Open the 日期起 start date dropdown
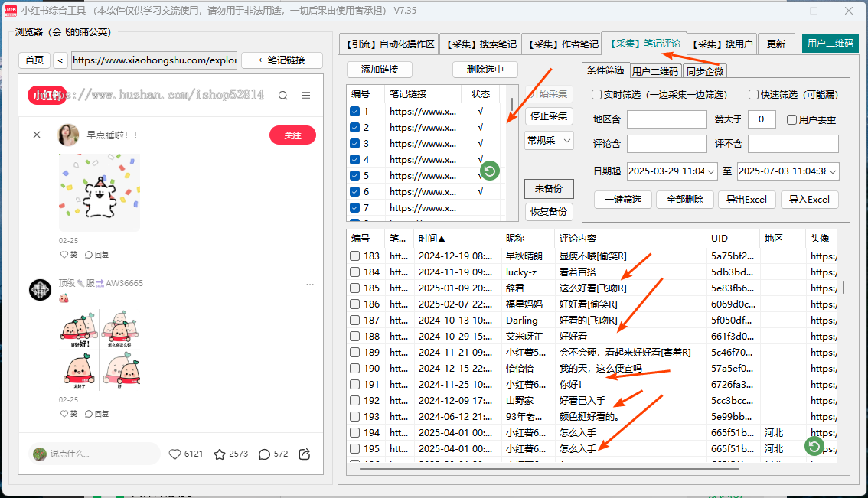Viewport: 868px width, 498px height. click(x=711, y=171)
